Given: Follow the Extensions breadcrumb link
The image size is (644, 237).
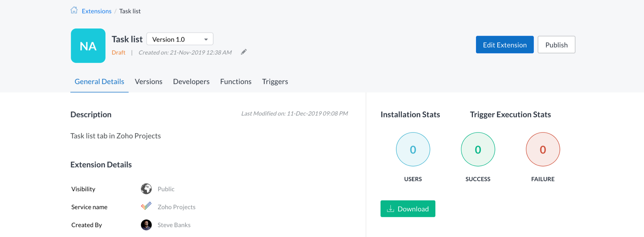Looking at the screenshot, I should click(x=97, y=11).
